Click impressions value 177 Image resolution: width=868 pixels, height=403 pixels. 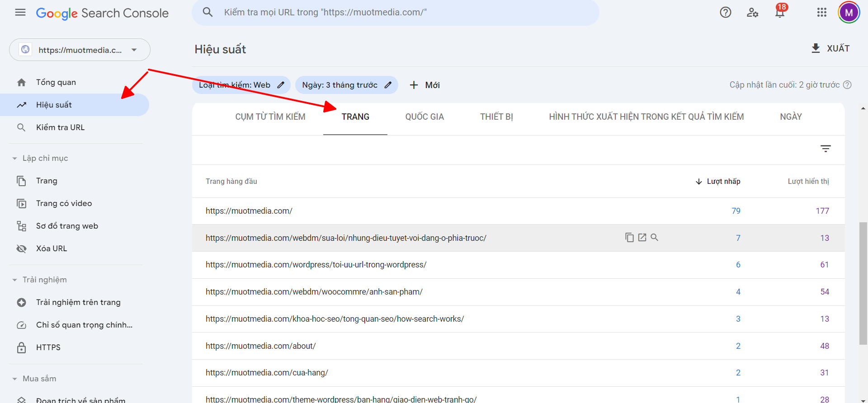point(822,211)
